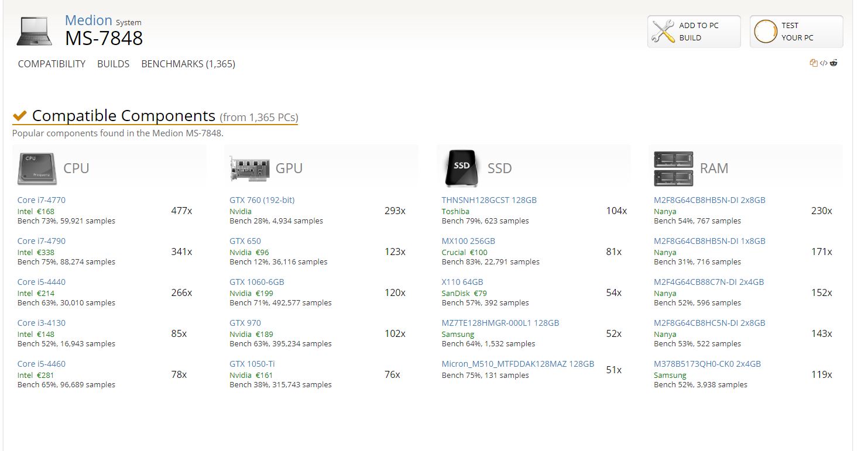This screenshot has height=451, width=868.
Task: Click the 477x count for Core i7-4770
Action: click(x=181, y=211)
